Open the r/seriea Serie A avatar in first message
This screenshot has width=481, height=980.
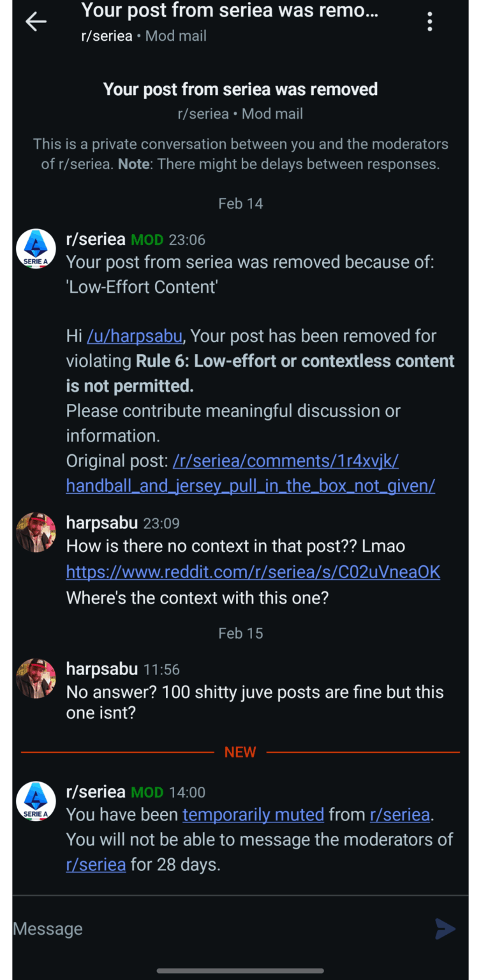pyautogui.click(x=36, y=248)
